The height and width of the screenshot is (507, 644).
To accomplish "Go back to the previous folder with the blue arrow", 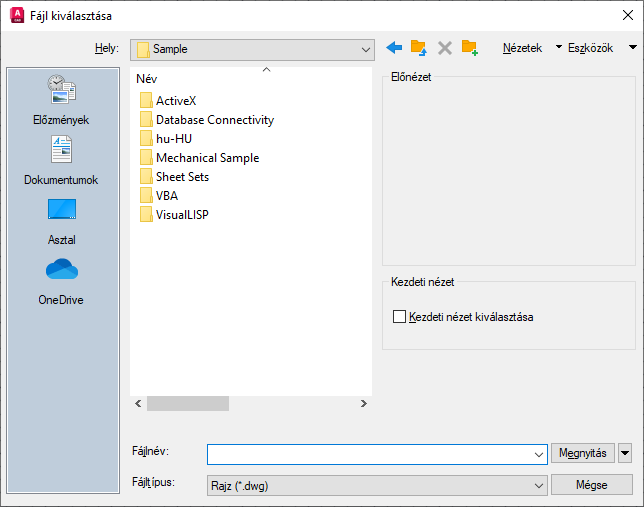I will click(394, 48).
